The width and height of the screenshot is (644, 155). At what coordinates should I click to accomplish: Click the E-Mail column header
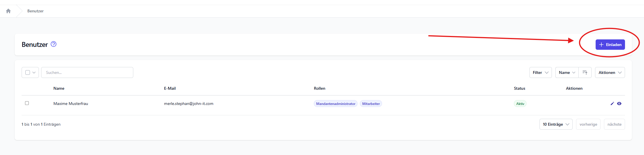[170, 88]
